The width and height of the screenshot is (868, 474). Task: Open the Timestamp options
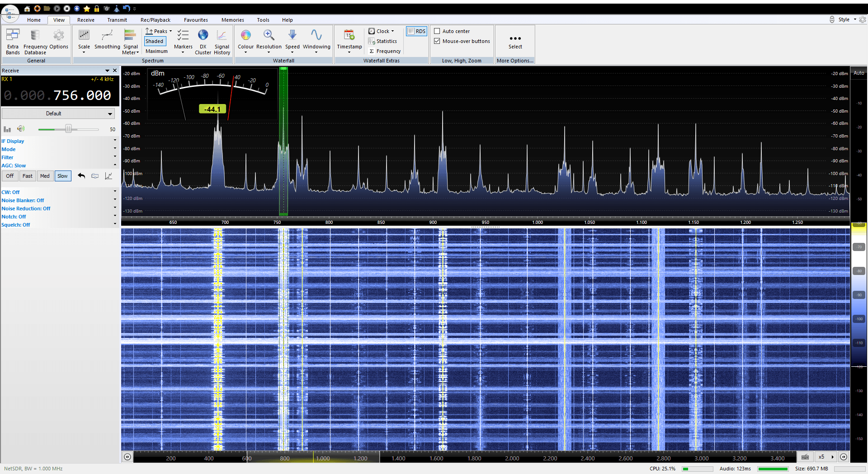349,41
